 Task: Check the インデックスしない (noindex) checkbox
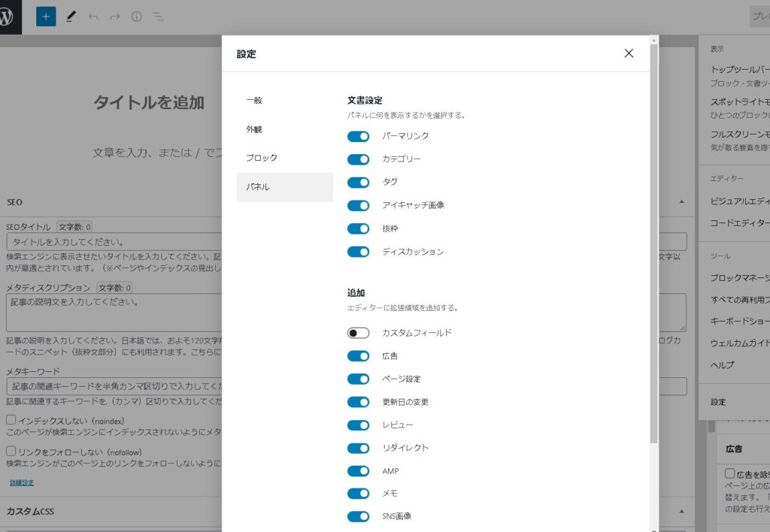click(x=11, y=420)
